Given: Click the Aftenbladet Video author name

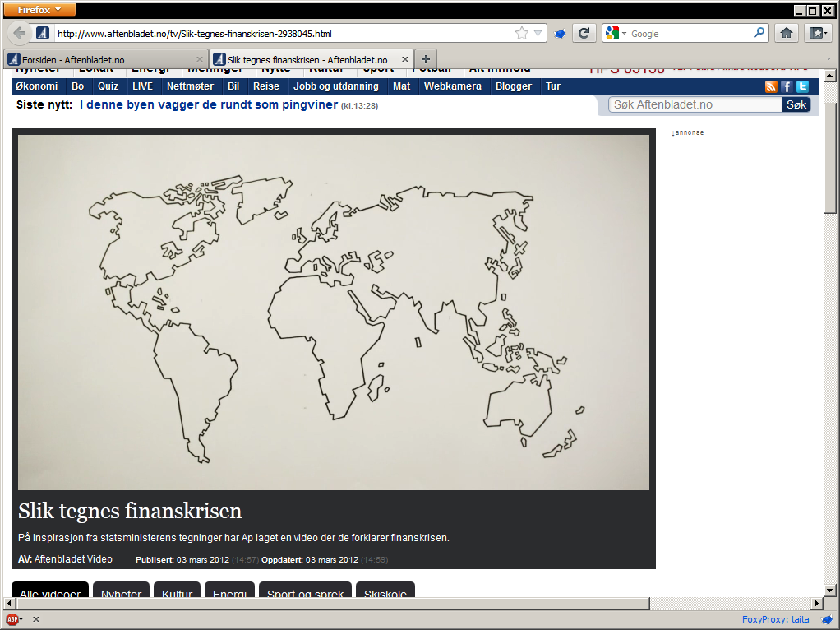Looking at the screenshot, I should [x=73, y=559].
